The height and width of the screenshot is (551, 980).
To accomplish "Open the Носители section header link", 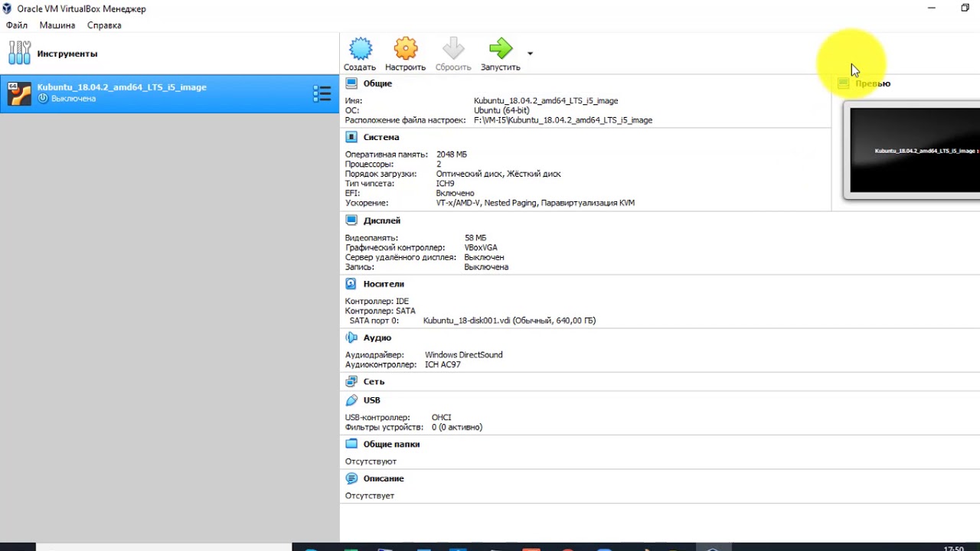I will (x=384, y=284).
